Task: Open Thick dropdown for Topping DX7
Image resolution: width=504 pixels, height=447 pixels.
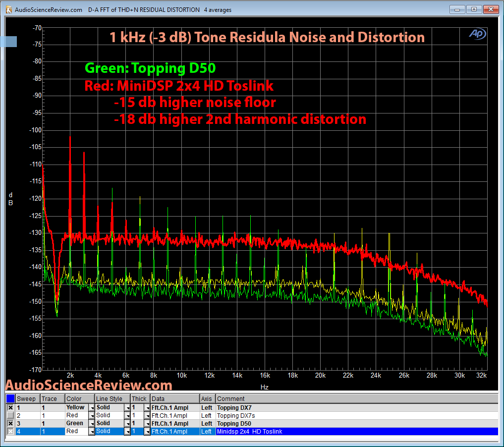Action: [x=147, y=408]
